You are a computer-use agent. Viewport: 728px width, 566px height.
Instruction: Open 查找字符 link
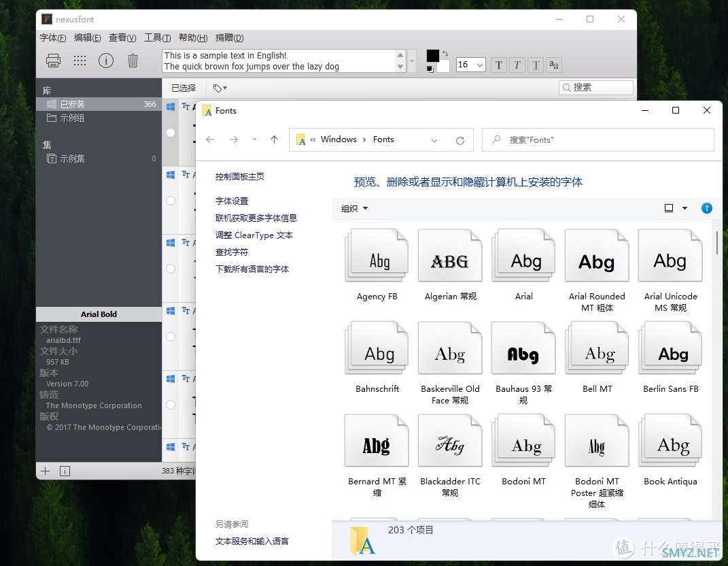coord(232,252)
